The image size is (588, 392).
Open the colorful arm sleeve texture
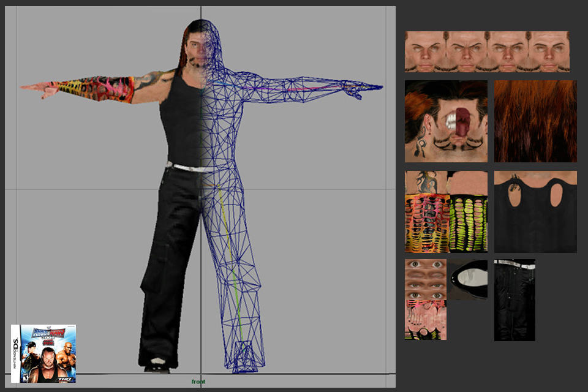(447, 211)
